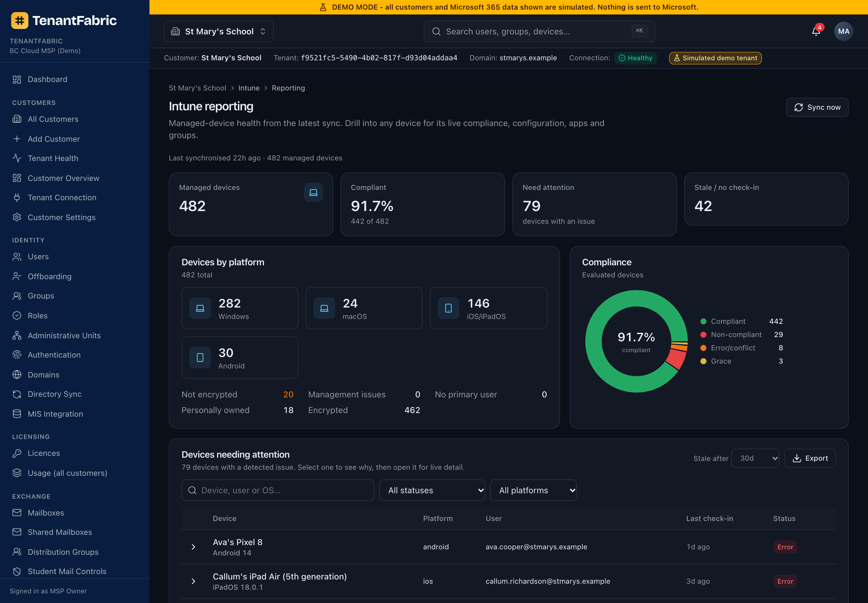Click St Mary's School breadcrumb link

tap(197, 88)
